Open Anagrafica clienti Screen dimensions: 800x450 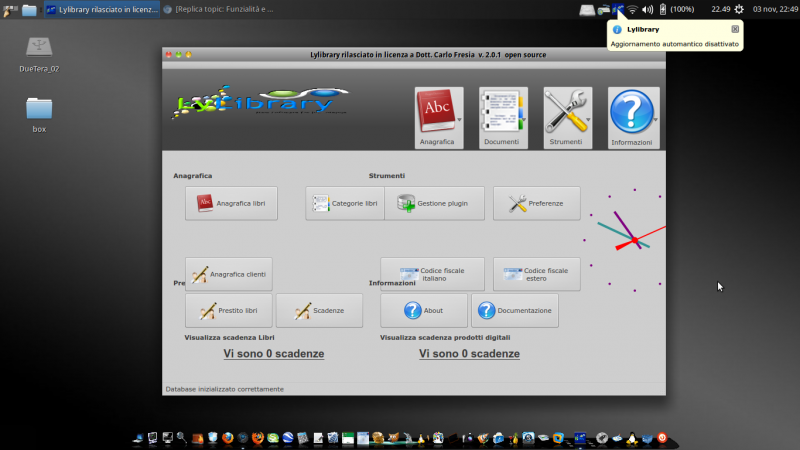[x=229, y=274]
